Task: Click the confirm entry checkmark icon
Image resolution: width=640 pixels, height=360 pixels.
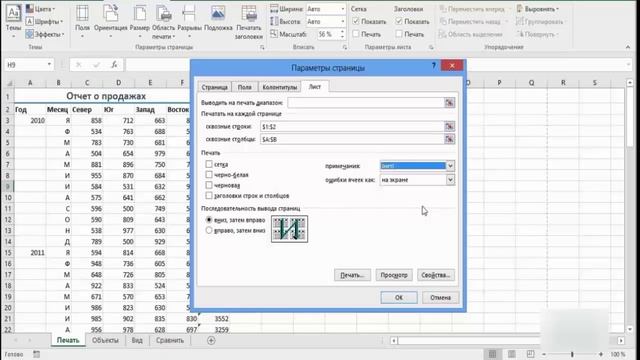Action: (96, 64)
